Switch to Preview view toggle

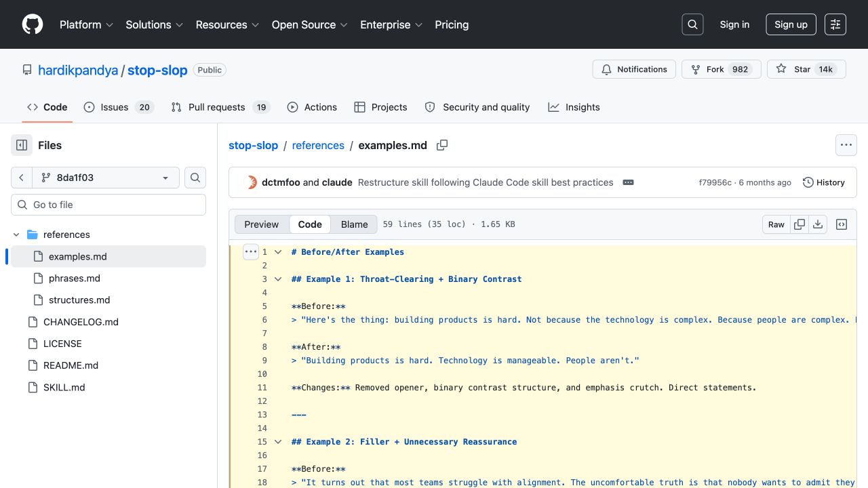click(261, 224)
